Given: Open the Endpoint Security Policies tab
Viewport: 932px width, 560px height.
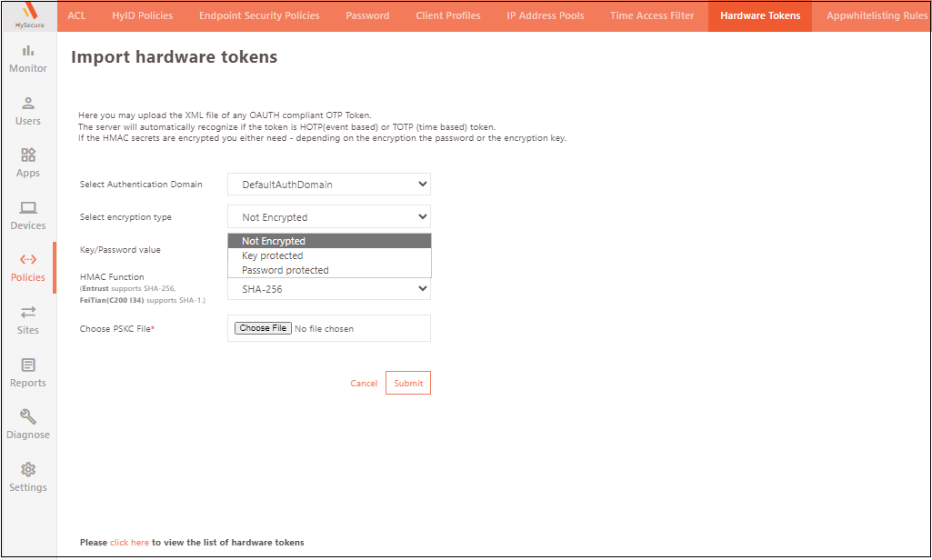Looking at the screenshot, I should pos(259,15).
